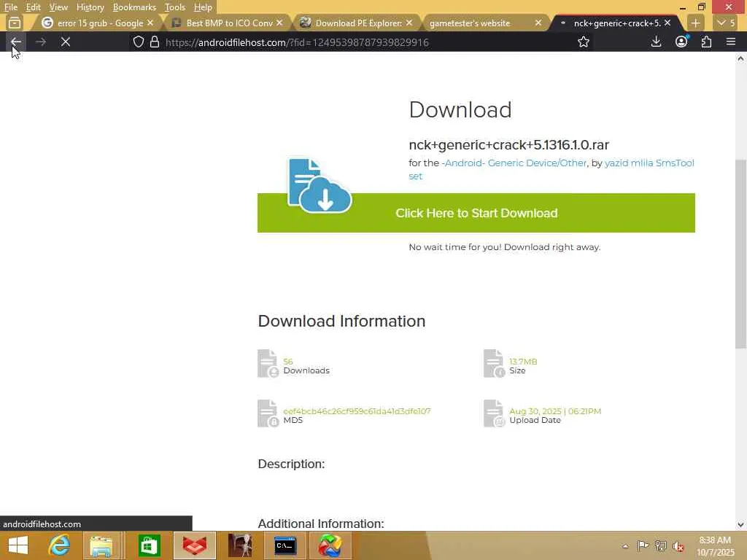Open the taskbar clock 8:38 AM
The width and height of the screenshot is (747, 560).
(x=715, y=546)
